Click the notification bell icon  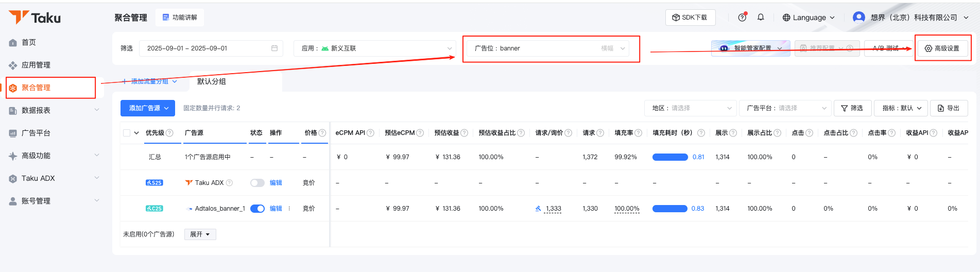tap(761, 18)
